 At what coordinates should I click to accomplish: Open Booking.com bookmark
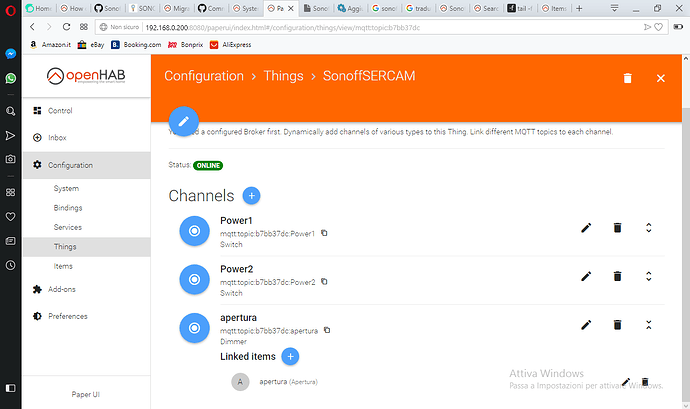[136, 44]
